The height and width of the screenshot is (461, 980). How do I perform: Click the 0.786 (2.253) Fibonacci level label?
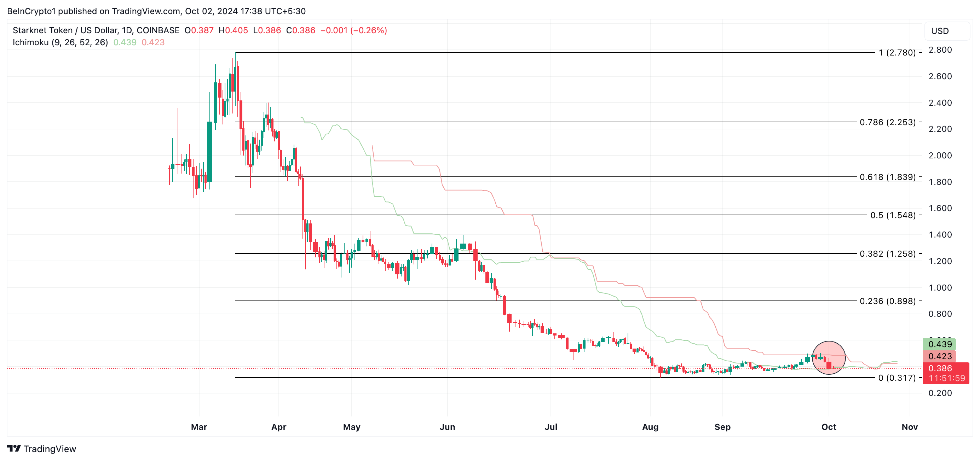point(887,122)
